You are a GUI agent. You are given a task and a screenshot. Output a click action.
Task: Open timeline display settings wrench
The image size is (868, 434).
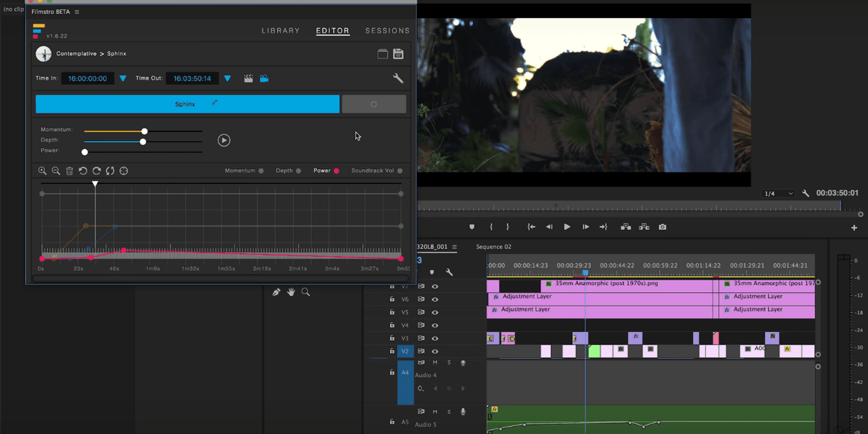pos(449,272)
